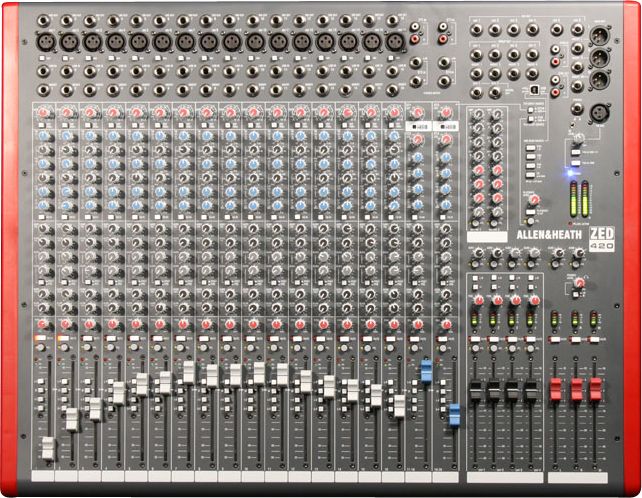Image resolution: width=642 pixels, height=498 pixels.
Task: Select the LED meter above first group fader
Action: pyautogui.click(x=475, y=321)
